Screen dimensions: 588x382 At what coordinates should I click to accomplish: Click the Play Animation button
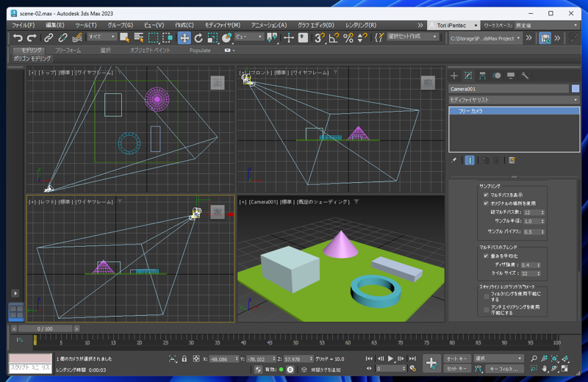pyautogui.click(x=390, y=358)
